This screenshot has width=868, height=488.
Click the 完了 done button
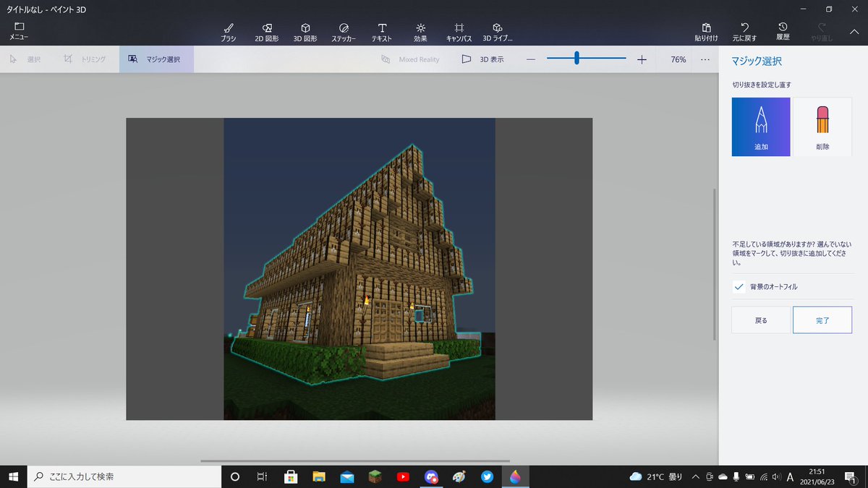[822, 320]
